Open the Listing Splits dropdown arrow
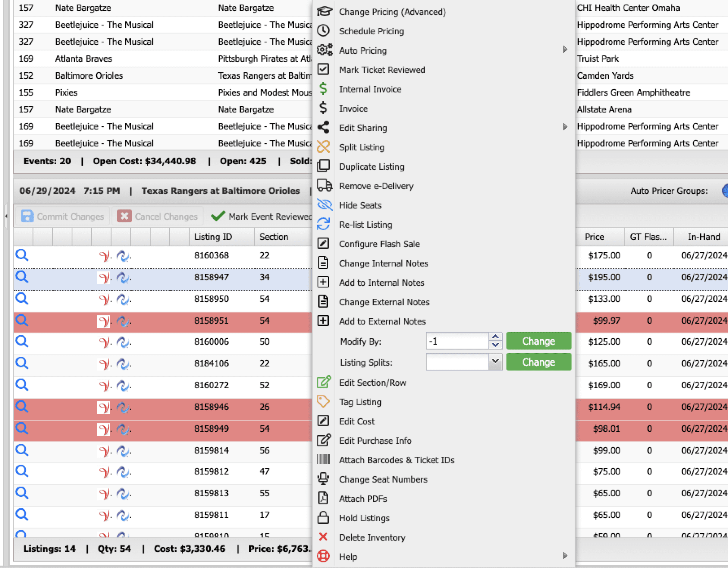Viewport: 728px width, 568px height. point(495,362)
